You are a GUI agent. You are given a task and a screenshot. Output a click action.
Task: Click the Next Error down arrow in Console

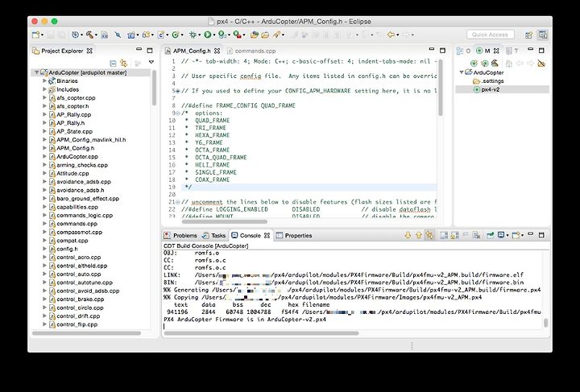(408, 235)
